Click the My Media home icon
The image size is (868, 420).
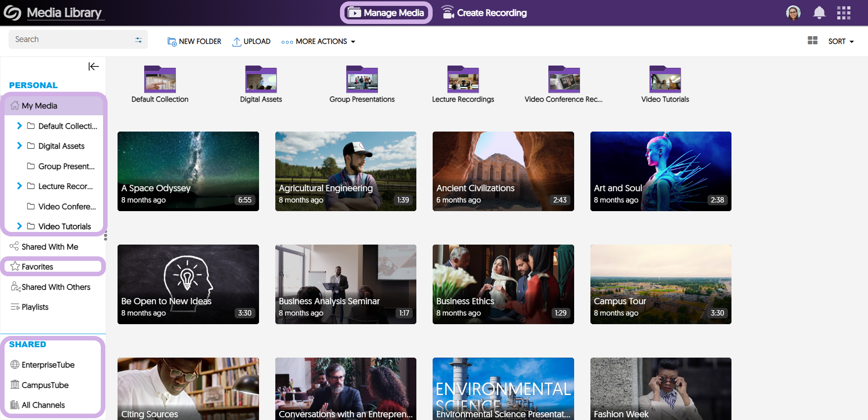(x=15, y=105)
